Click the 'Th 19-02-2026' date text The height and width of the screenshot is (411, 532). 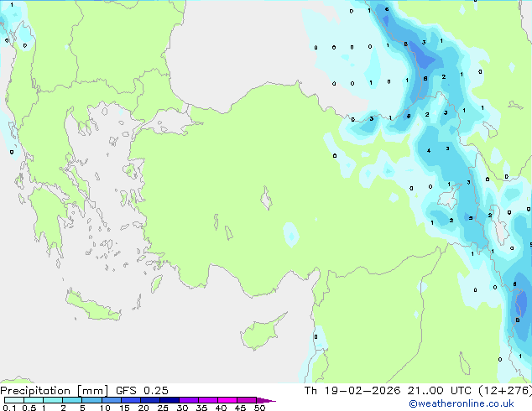click(352, 391)
